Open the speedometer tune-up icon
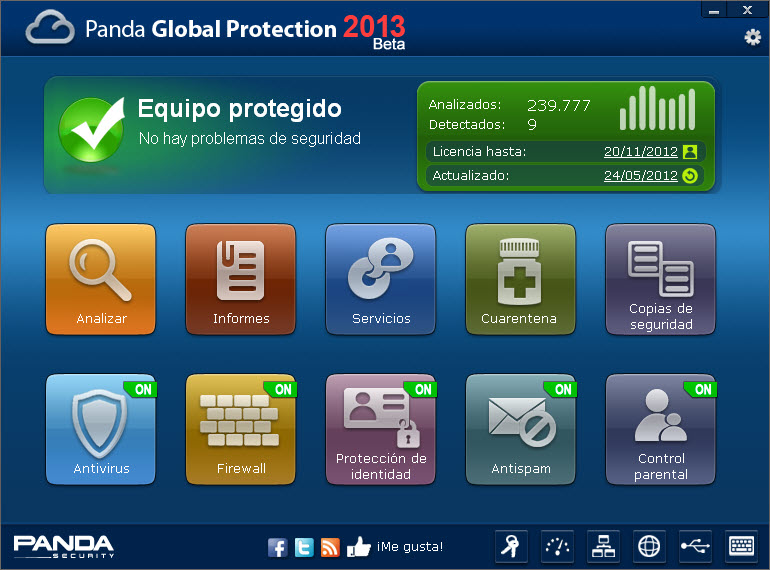This screenshot has width=770, height=570. coord(557,546)
